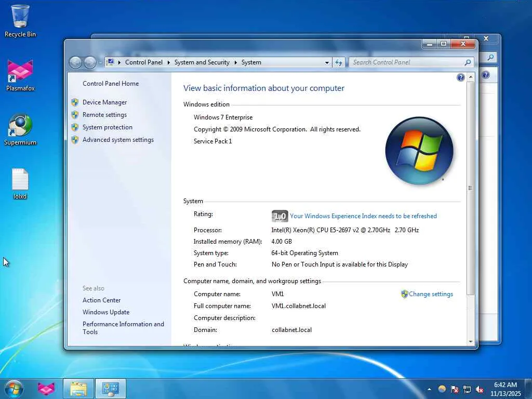The height and width of the screenshot is (399, 532).
Task: Click the shield icon beside System protection
Action: tap(75, 127)
